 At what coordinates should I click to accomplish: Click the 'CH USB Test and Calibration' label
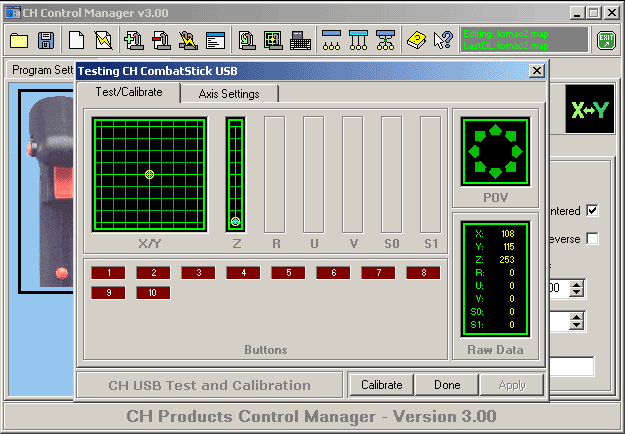pos(209,385)
